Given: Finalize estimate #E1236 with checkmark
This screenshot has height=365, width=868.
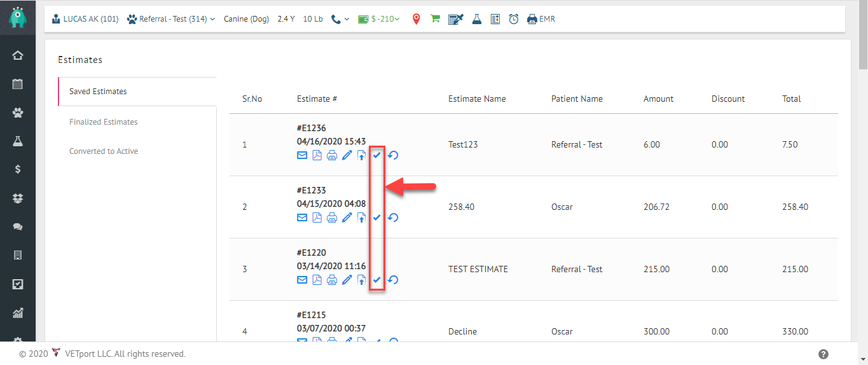Looking at the screenshot, I should coord(376,155).
